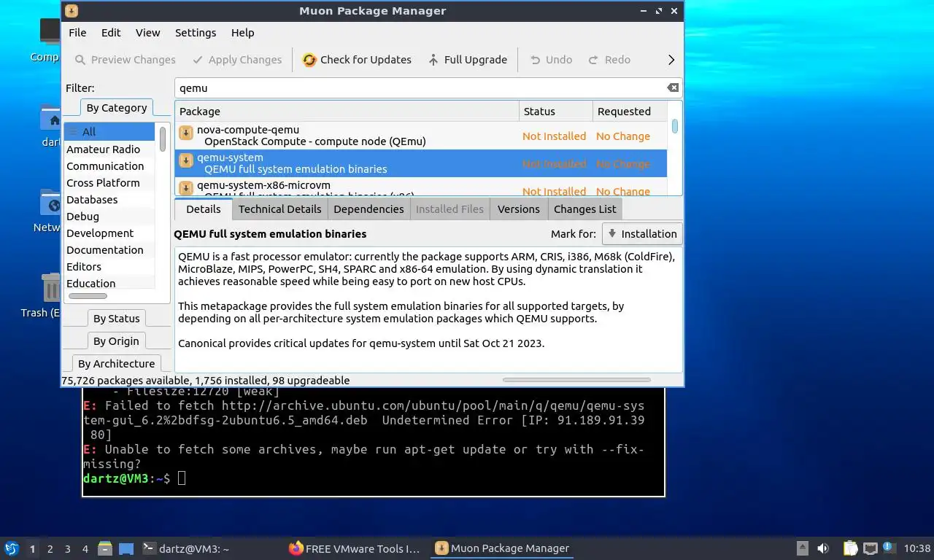Select the Editors category
This screenshot has width=934, height=560.
click(x=109, y=267)
